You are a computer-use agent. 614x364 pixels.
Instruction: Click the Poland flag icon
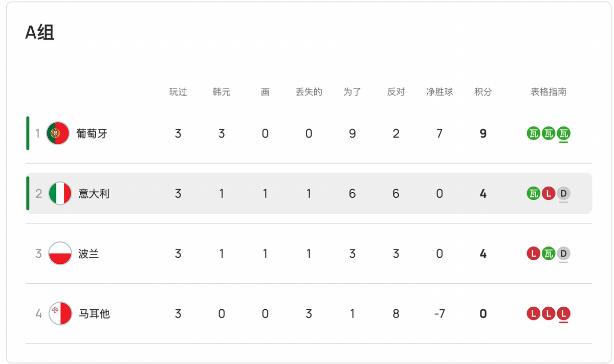click(x=60, y=254)
